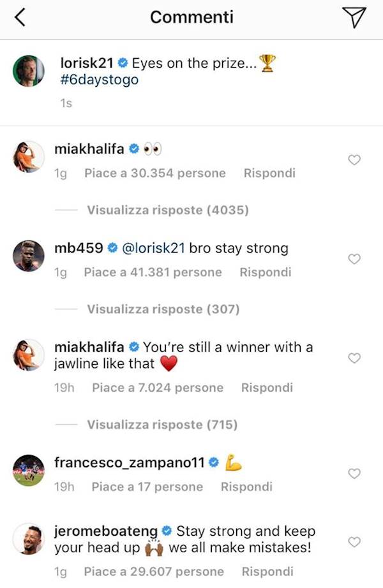Tap mb459's avatar
The image size is (383, 588).
(29, 256)
